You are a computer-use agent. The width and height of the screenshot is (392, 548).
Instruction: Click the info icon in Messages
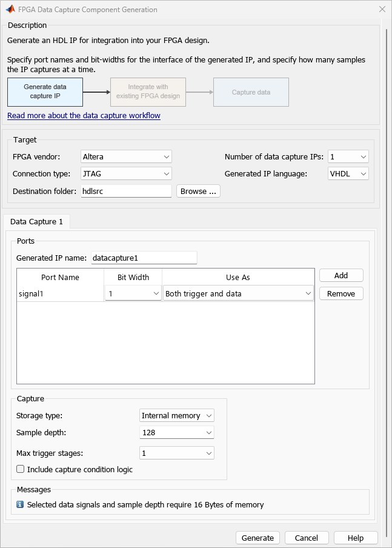[20, 504]
